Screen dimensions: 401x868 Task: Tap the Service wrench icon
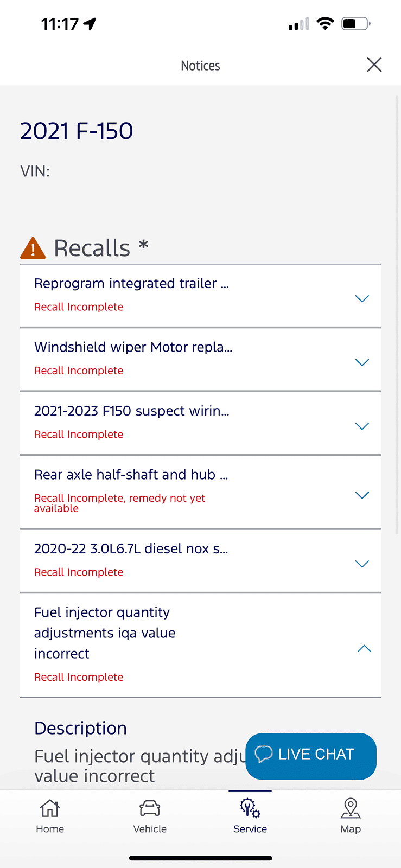(250, 808)
